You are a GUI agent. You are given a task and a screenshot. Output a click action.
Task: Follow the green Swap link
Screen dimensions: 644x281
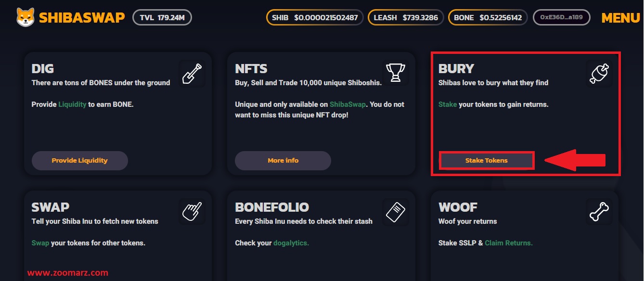40,243
